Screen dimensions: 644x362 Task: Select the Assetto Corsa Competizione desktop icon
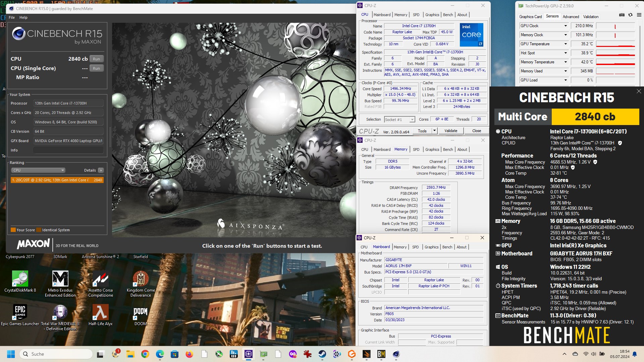101,284
